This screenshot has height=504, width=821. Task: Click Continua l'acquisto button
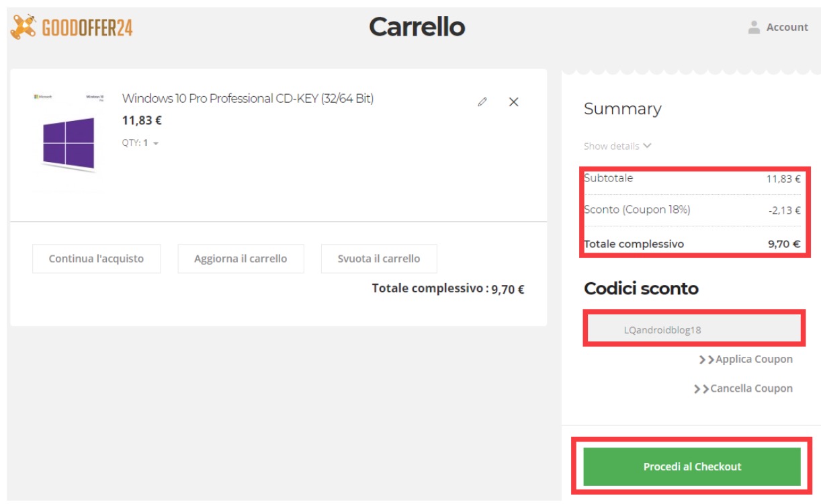click(x=96, y=259)
